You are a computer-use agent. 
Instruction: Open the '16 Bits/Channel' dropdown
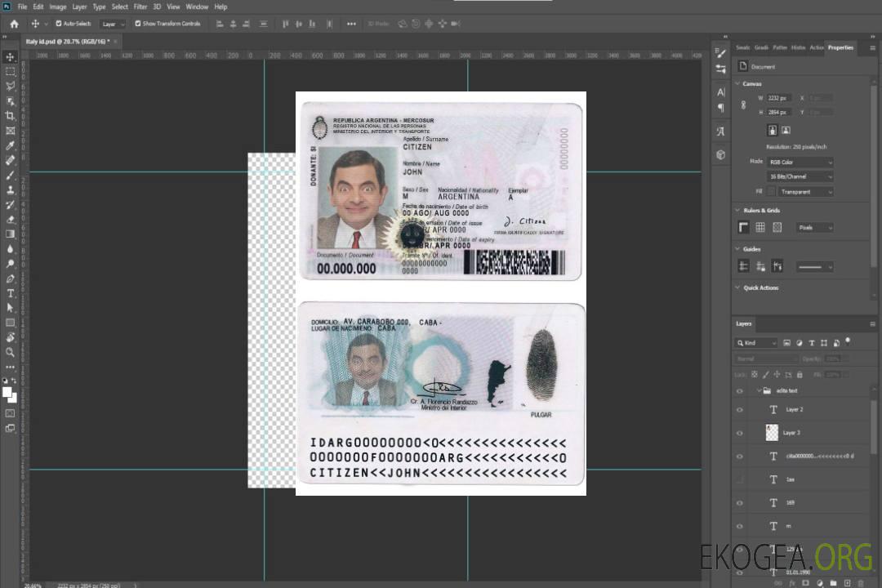(x=800, y=176)
